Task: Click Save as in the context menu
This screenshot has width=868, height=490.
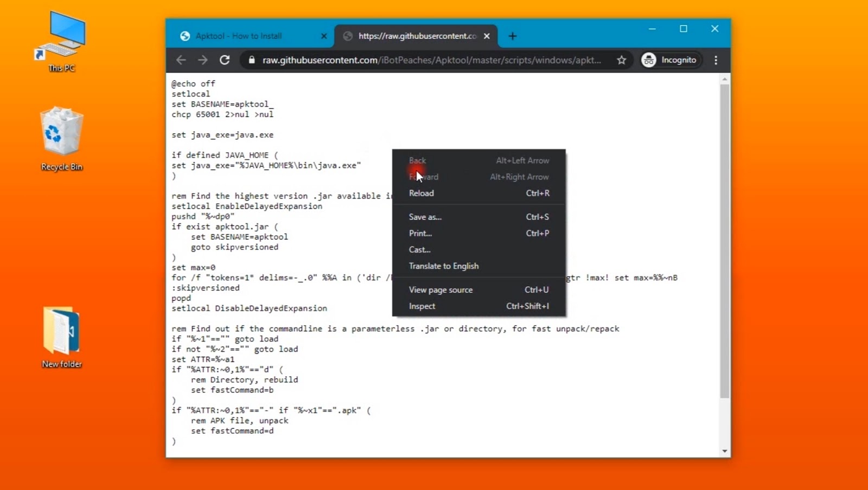Action: tap(425, 216)
